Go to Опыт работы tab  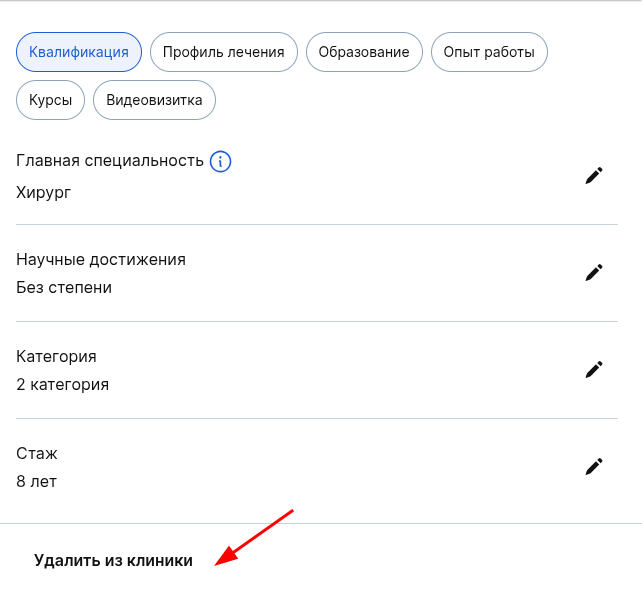point(489,52)
